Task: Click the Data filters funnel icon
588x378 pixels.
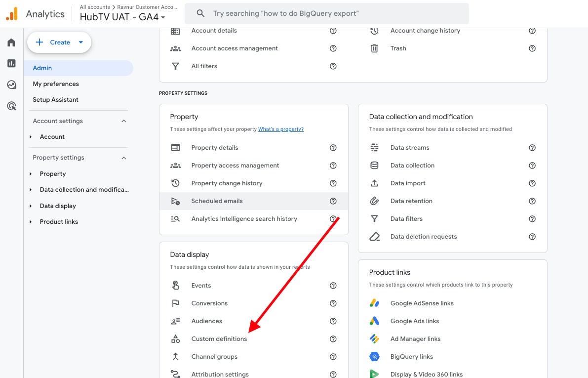Action: [374, 219]
